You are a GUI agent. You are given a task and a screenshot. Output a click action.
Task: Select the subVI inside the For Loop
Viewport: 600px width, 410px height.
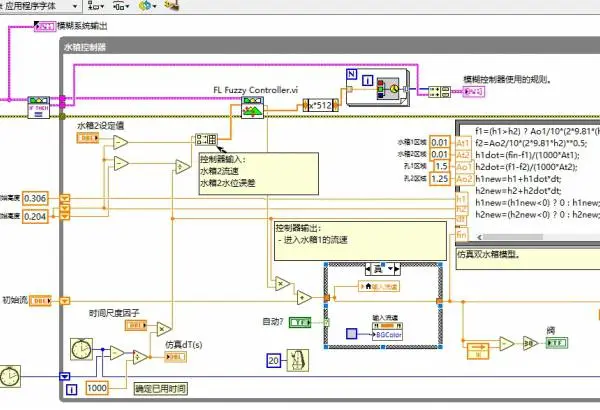pyautogui.click(x=388, y=89)
